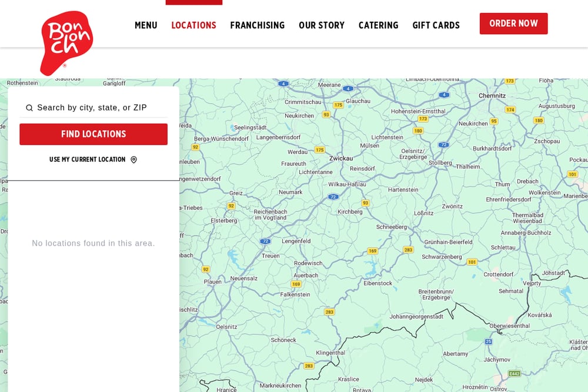This screenshot has width=588, height=392.
Task: Click the Schöneck map label
Action: pos(283,340)
